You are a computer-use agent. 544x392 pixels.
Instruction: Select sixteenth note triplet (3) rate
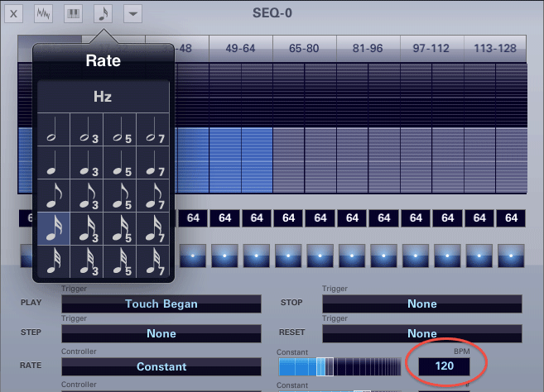(87, 229)
